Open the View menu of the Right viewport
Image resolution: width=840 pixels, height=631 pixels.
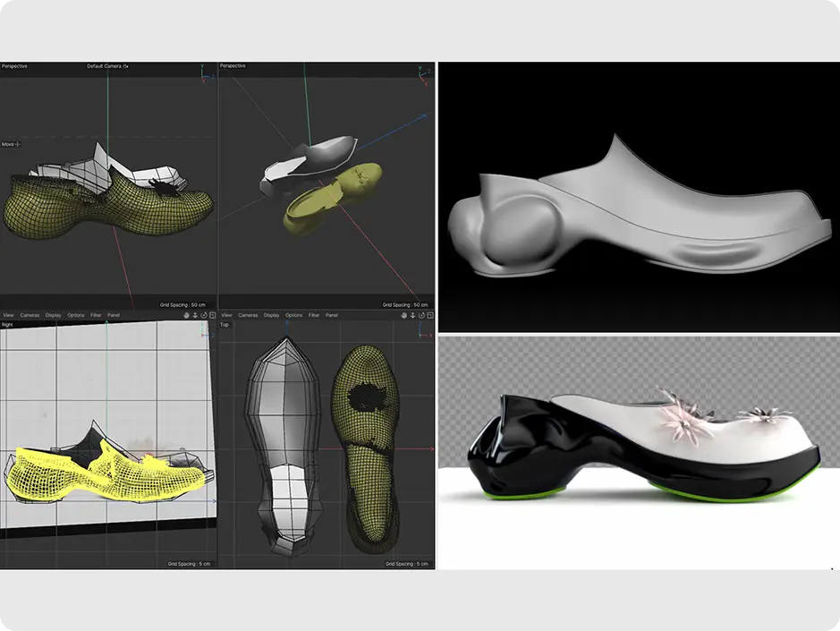(9, 315)
